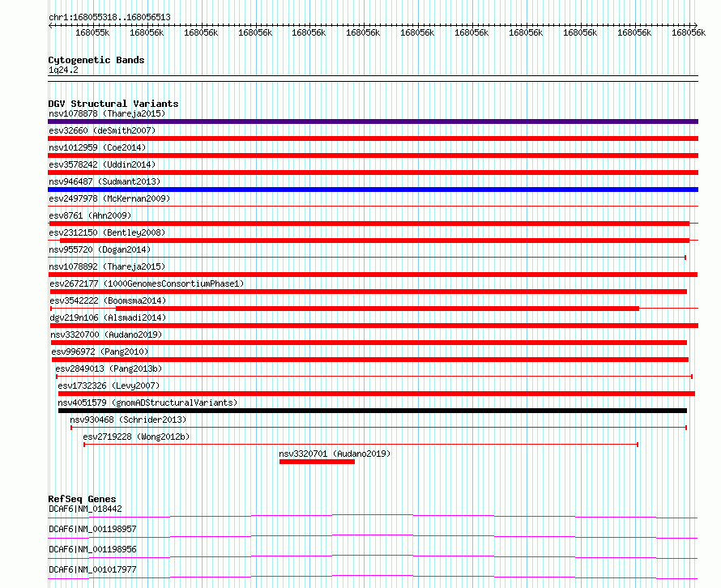This screenshot has width=721, height=588.
Task: Open the esv1732326 (Levy2007) label
Action: pyautogui.click(x=109, y=386)
